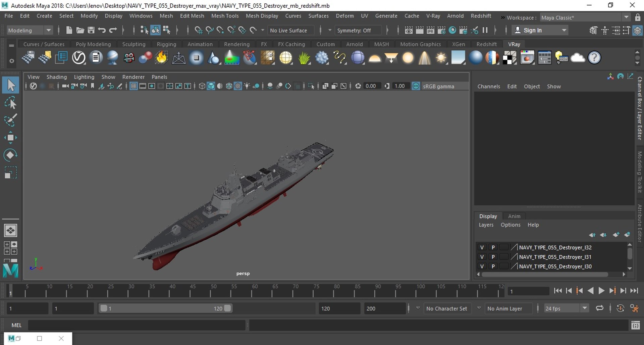Click the blue sphere V-Ray shelf icon
Viewport: 644px width, 345px height.
pyautogui.click(x=476, y=58)
